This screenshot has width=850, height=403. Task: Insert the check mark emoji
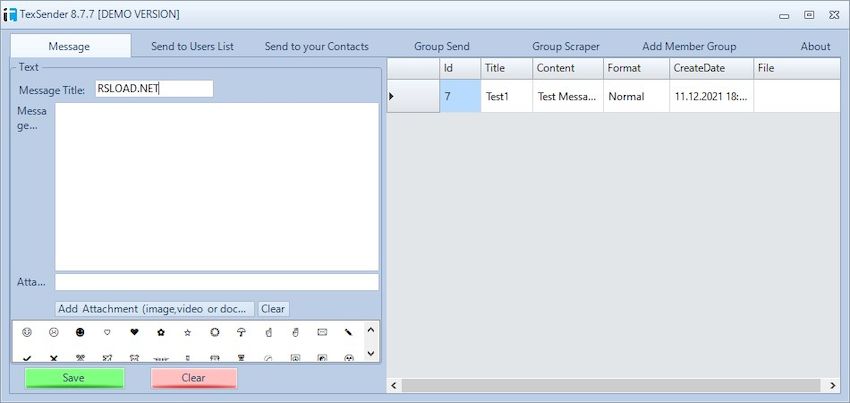click(27, 358)
